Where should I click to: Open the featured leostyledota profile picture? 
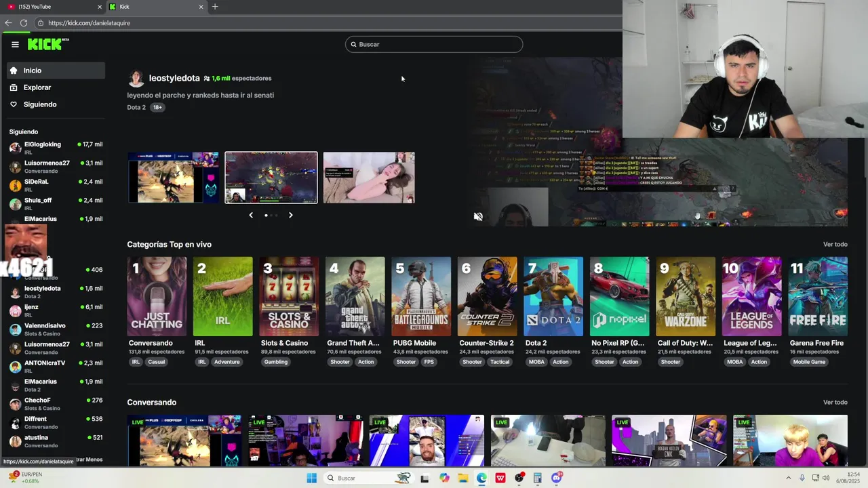pos(136,79)
